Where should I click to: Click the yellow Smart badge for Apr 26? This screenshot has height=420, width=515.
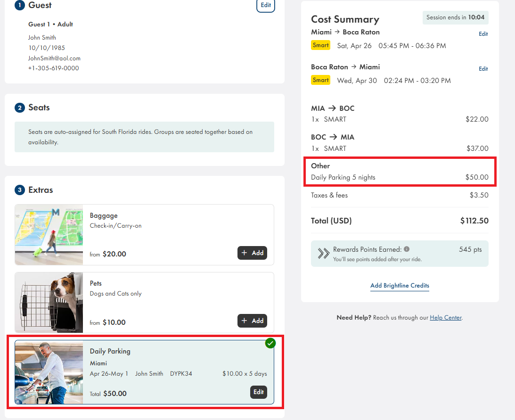pyautogui.click(x=320, y=45)
